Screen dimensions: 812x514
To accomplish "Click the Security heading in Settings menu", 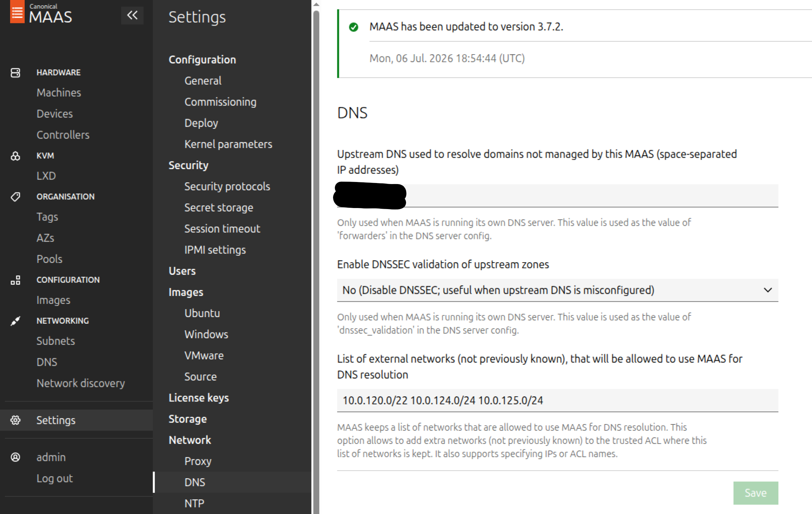I will 188,166.
